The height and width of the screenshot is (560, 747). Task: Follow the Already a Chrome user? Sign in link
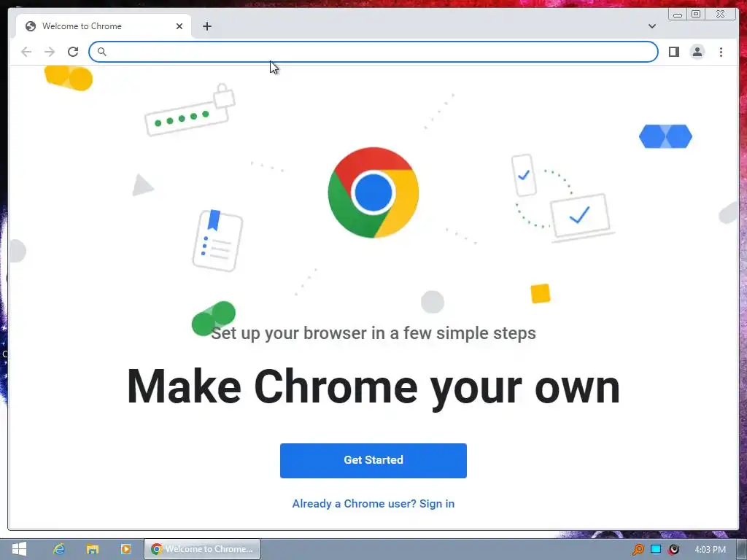click(x=373, y=503)
